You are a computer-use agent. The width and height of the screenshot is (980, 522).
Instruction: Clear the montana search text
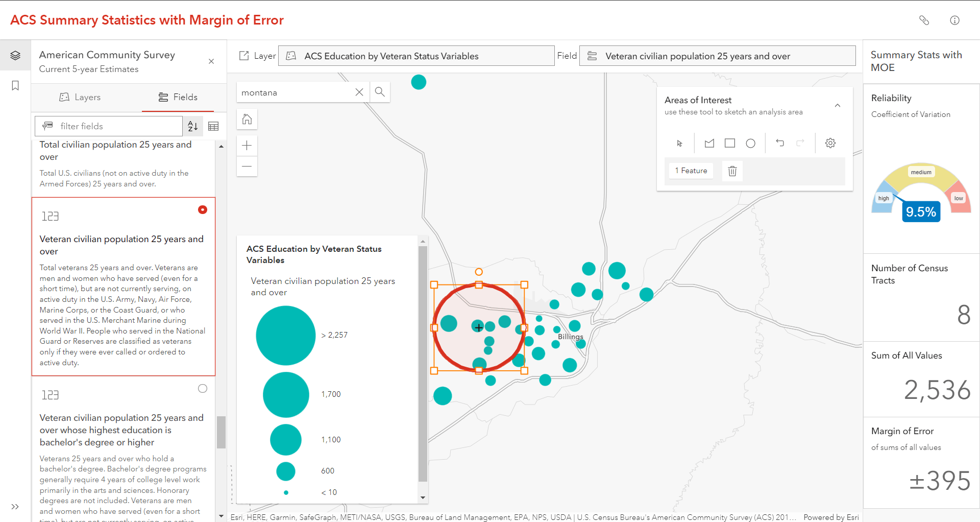[359, 92]
